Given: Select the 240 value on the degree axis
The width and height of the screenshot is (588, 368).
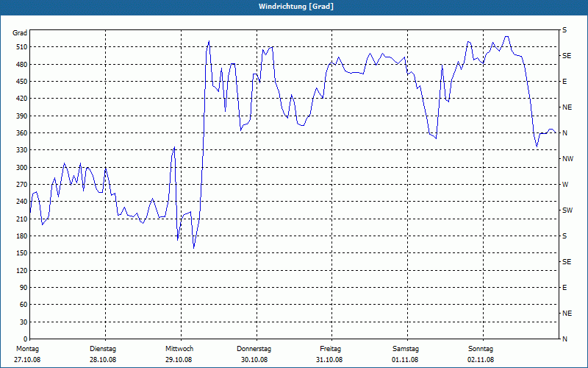Looking at the screenshot, I should pyautogui.click(x=21, y=202).
